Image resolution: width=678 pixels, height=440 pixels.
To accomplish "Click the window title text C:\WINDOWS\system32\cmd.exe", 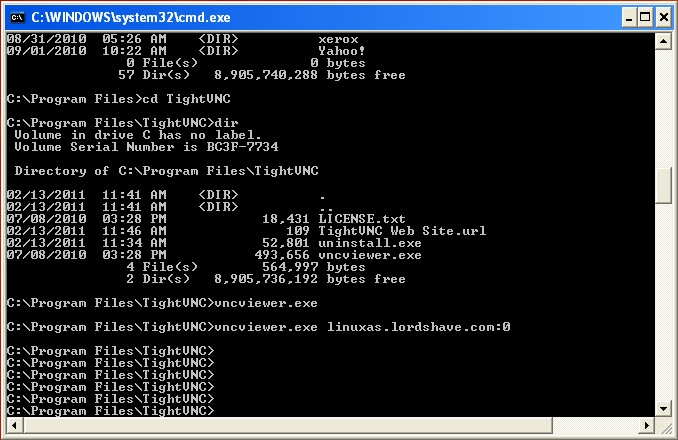I will [131, 17].
